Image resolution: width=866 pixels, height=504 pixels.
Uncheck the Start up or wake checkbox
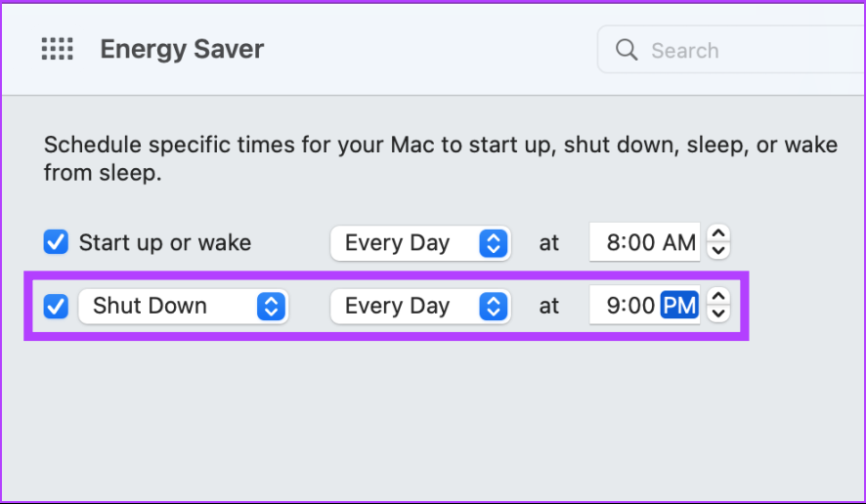56,242
